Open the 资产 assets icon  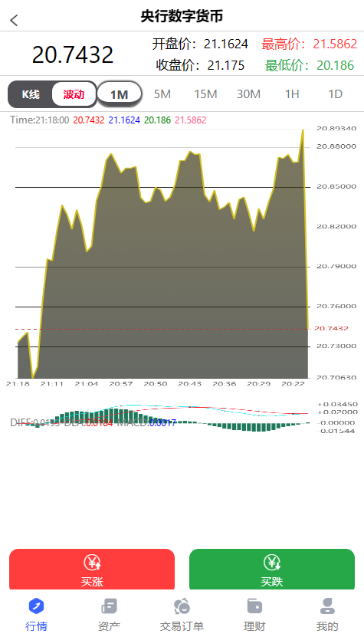[109, 606]
